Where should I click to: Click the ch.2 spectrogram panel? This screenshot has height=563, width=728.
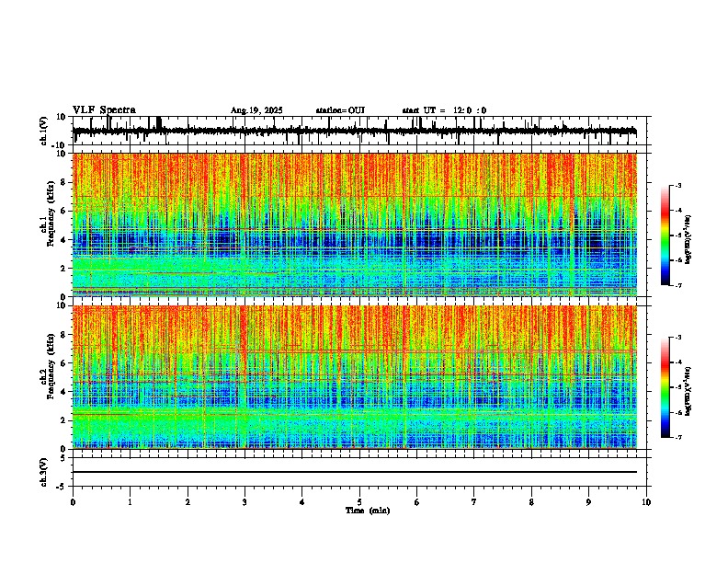click(355, 377)
